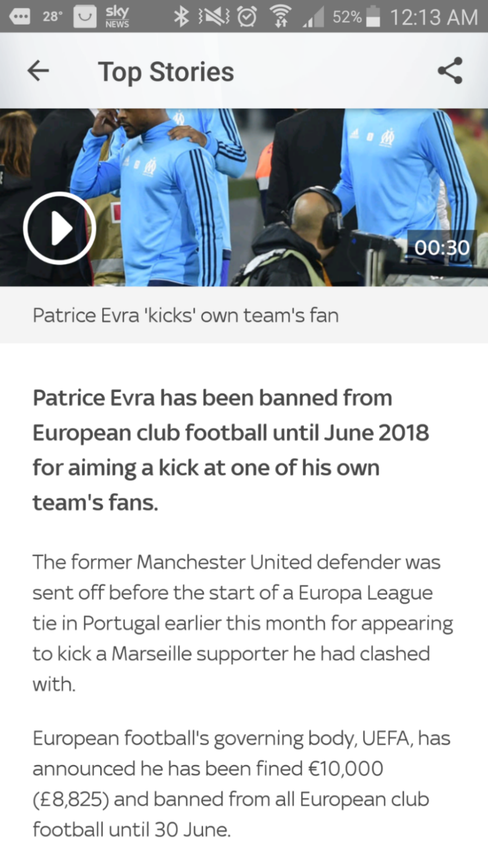
Task: Tap the 12:13 AM clock
Action: (x=434, y=17)
